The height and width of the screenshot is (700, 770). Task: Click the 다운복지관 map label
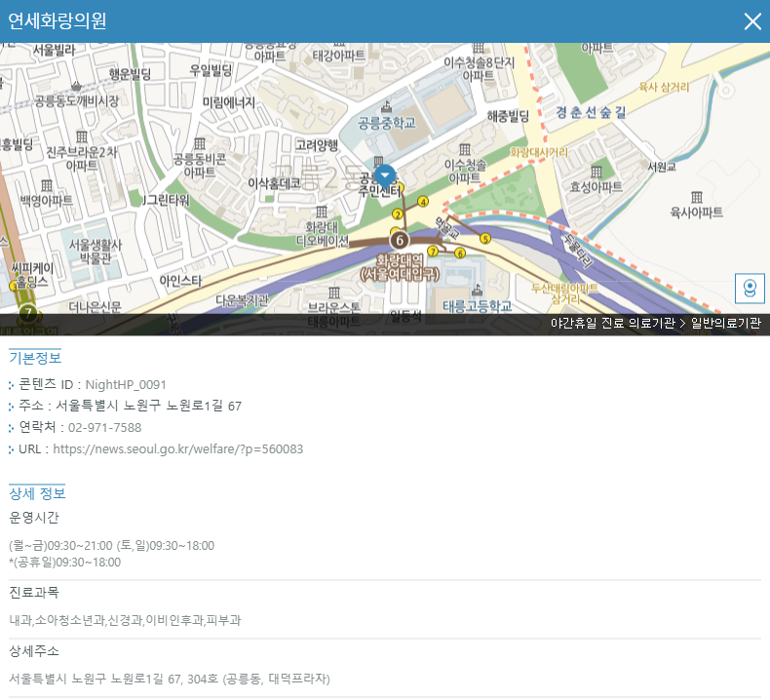pyautogui.click(x=242, y=299)
